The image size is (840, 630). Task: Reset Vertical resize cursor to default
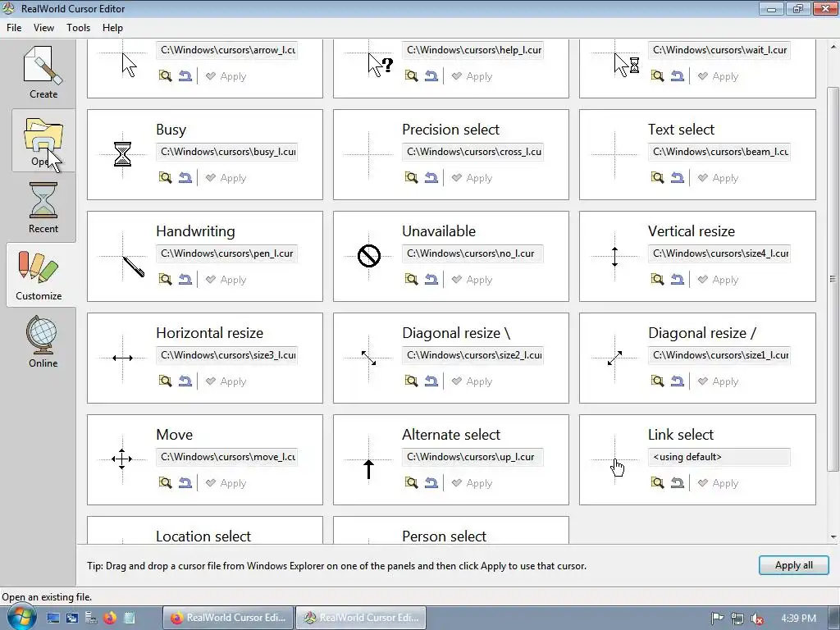point(678,280)
